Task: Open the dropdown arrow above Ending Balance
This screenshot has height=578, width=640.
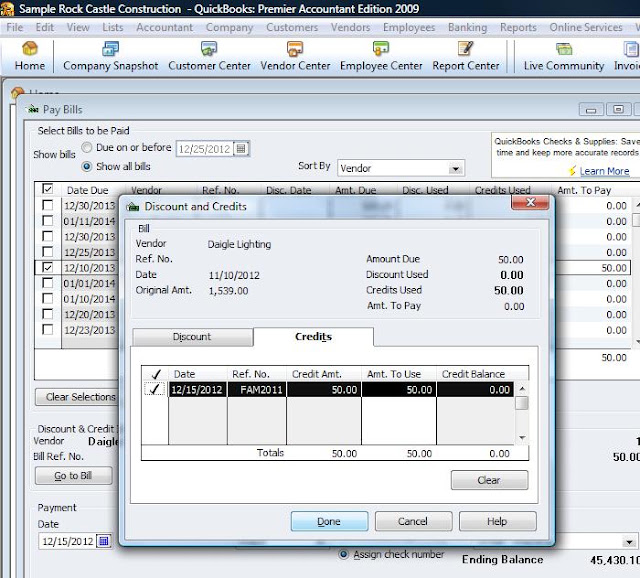Action: coord(629,542)
